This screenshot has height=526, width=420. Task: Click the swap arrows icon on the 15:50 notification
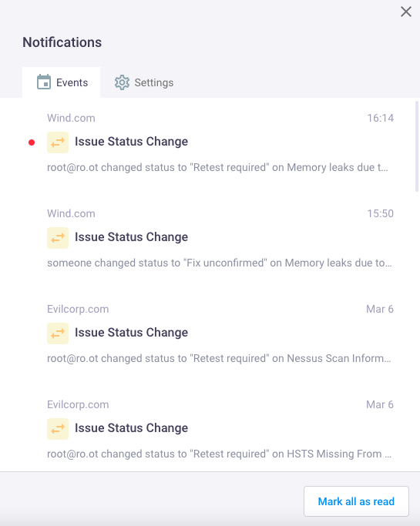tap(58, 238)
